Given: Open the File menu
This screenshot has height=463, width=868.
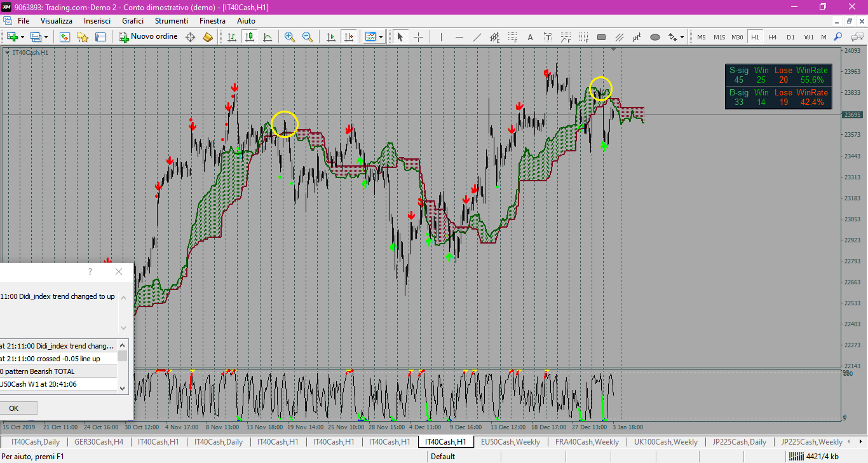Looking at the screenshot, I should click(x=24, y=21).
